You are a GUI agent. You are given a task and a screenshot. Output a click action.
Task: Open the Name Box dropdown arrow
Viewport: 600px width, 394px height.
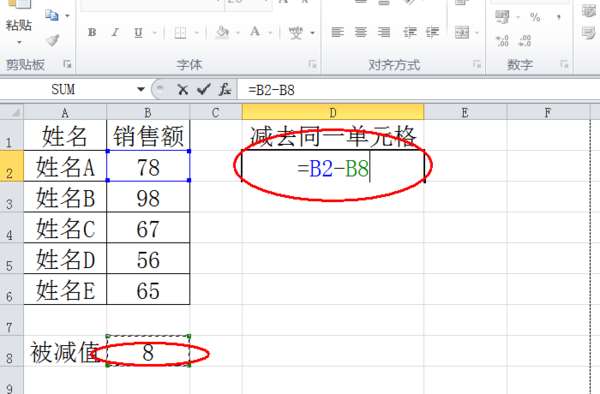tap(141, 90)
